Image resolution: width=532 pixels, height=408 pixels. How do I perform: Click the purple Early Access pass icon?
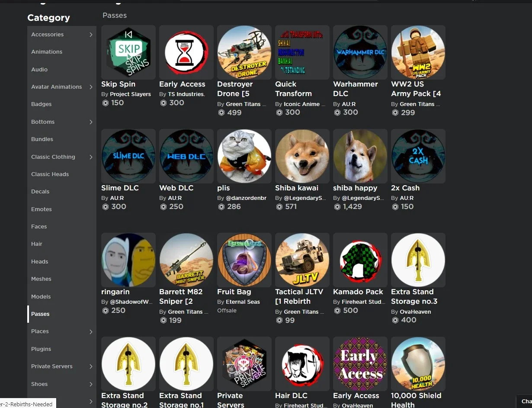pyautogui.click(x=360, y=364)
